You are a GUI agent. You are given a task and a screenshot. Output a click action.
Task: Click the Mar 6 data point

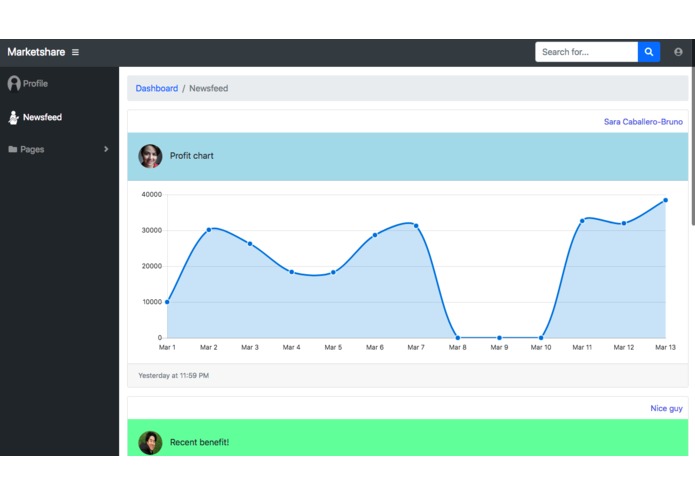click(375, 235)
